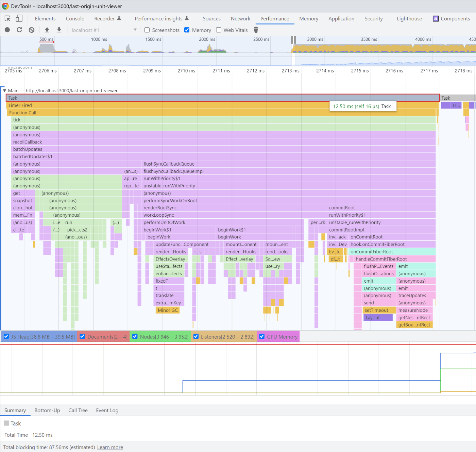
Task: Toggle the Nodes counter checkbox
Action: (135, 336)
